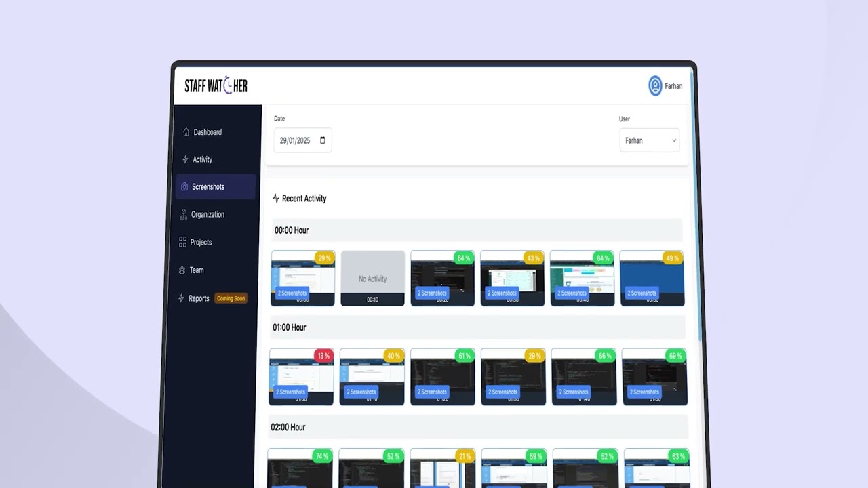
Task: Click the Recent Activity pulse icon
Action: click(276, 199)
